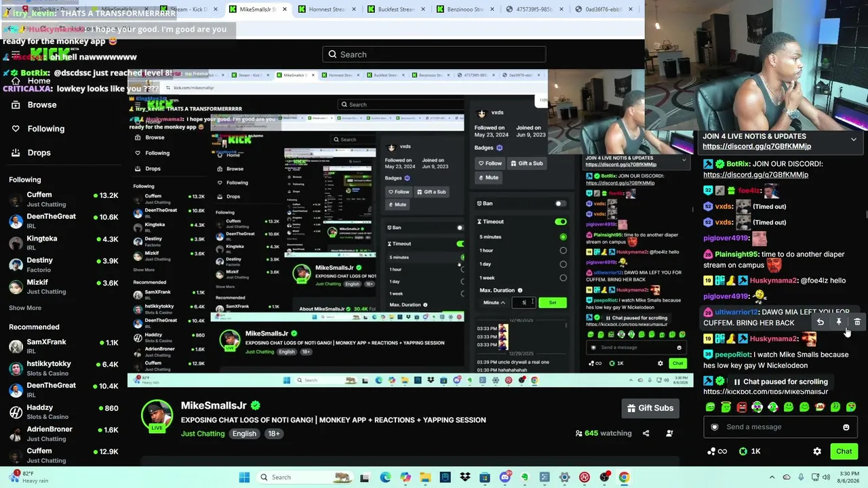Select 5 minutes in the stream's largest mod panel
The height and width of the screenshot is (488, 868).
pyautogui.click(x=563, y=237)
